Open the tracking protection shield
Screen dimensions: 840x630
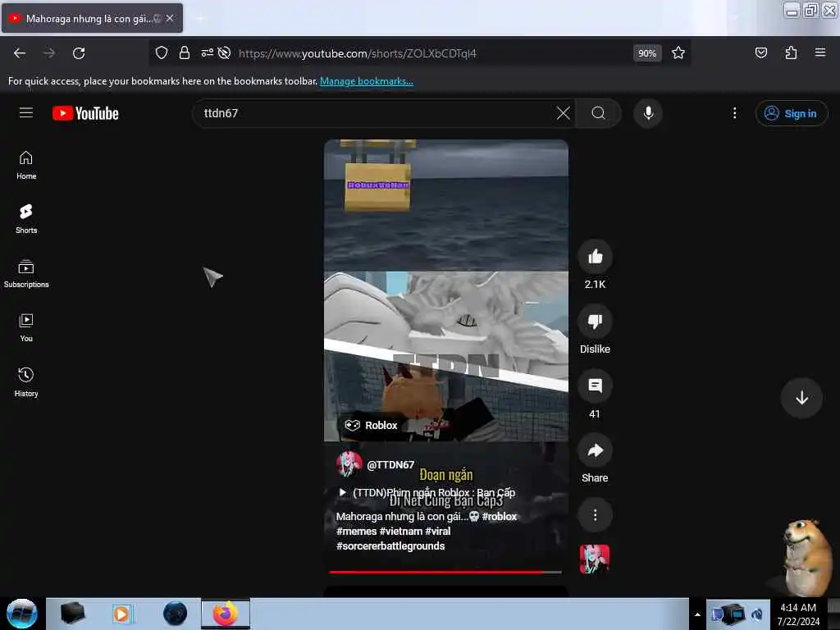[x=162, y=53]
